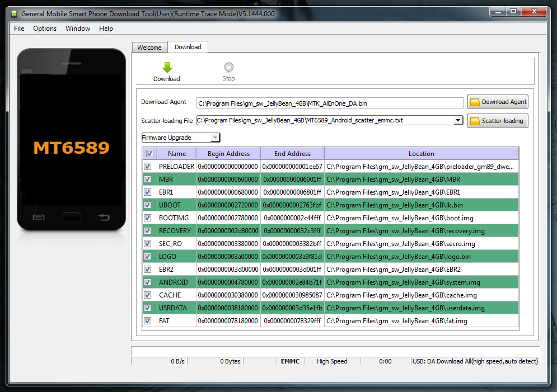
Task: Uncheck the EBR1 row checkbox
Action: click(147, 192)
